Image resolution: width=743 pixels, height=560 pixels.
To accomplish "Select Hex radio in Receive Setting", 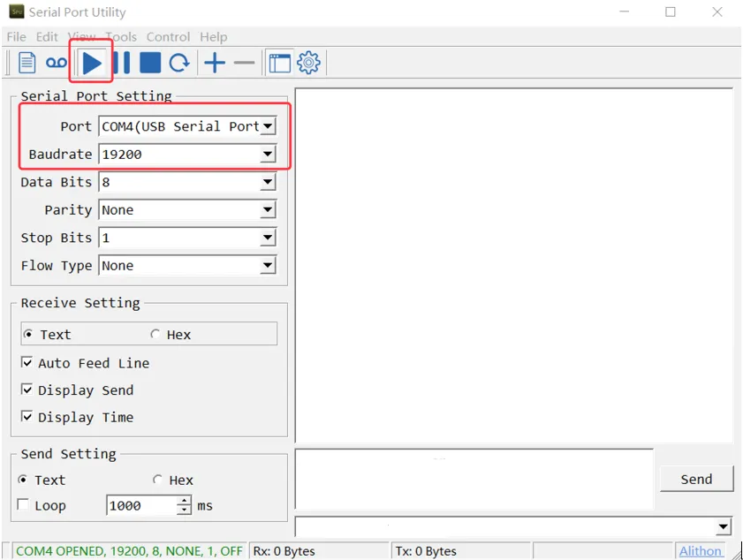I will pos(155,334).
